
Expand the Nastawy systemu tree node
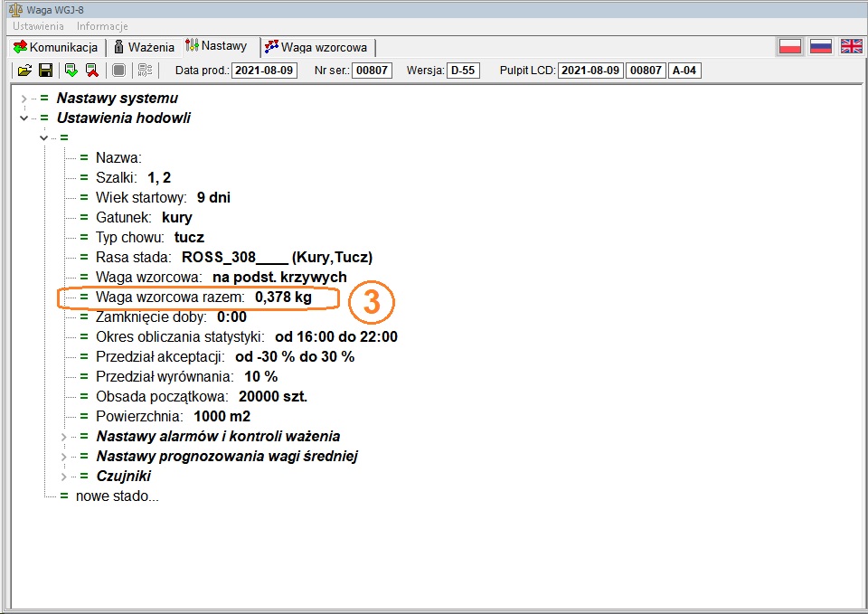click(x=24, y=98)
